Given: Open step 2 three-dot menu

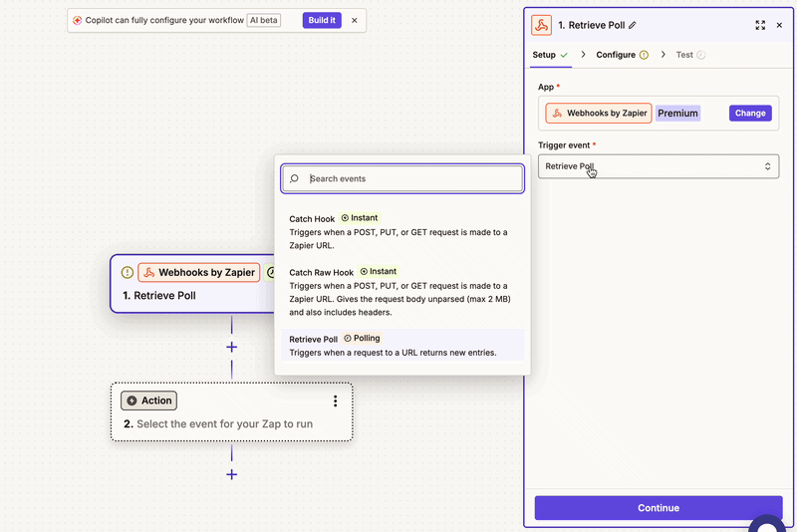Looking at the screenshot, I should click(335, 401).
